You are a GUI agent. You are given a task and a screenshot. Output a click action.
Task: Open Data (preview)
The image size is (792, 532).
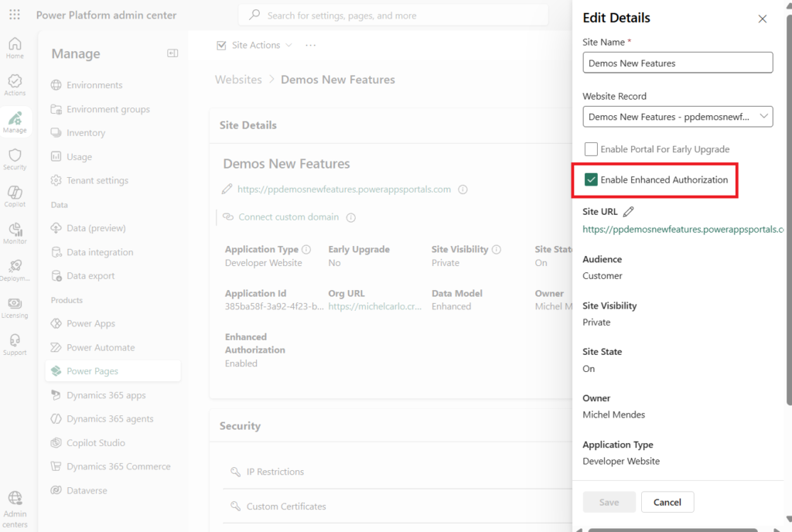coord(96,228)
